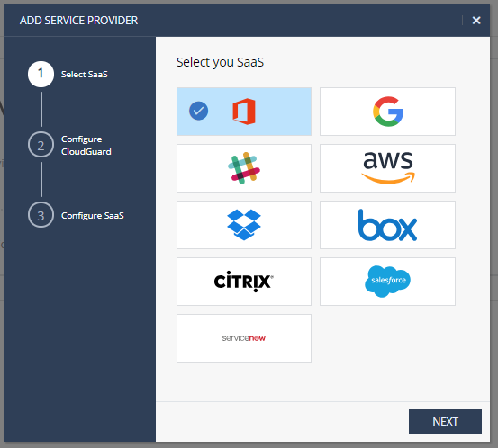Viewport: 498px width, 448px height.
Task: Click the Select SaaS step label
Action: point(84,75)
